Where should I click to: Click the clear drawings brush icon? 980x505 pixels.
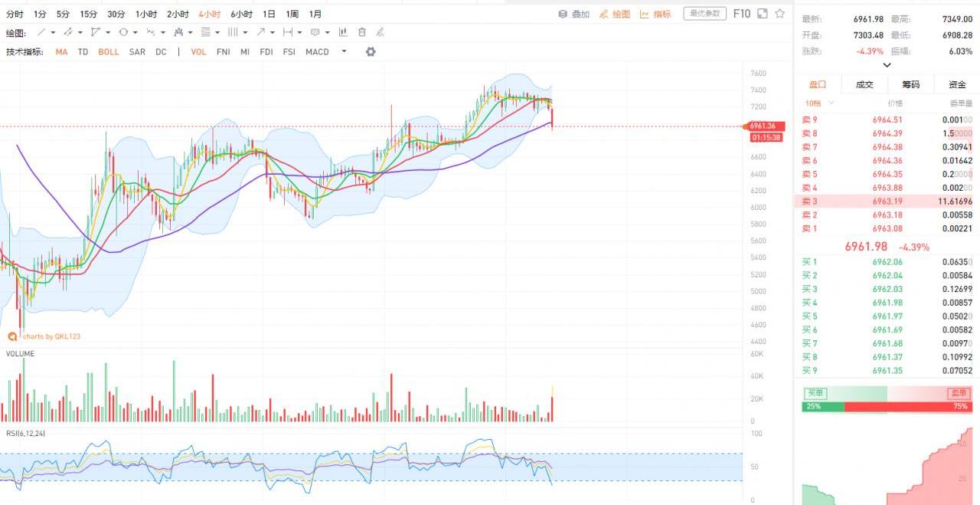pyautogui.click(x=380, y=32)
